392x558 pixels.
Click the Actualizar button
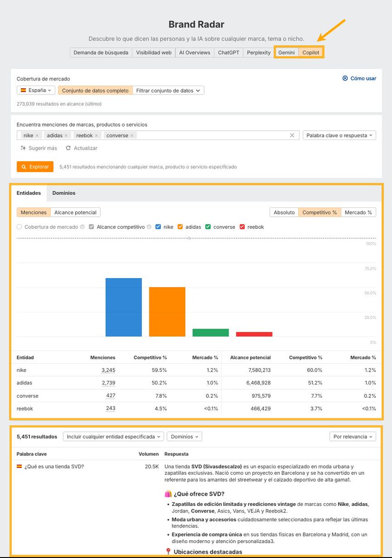click(x=81, y=148)
